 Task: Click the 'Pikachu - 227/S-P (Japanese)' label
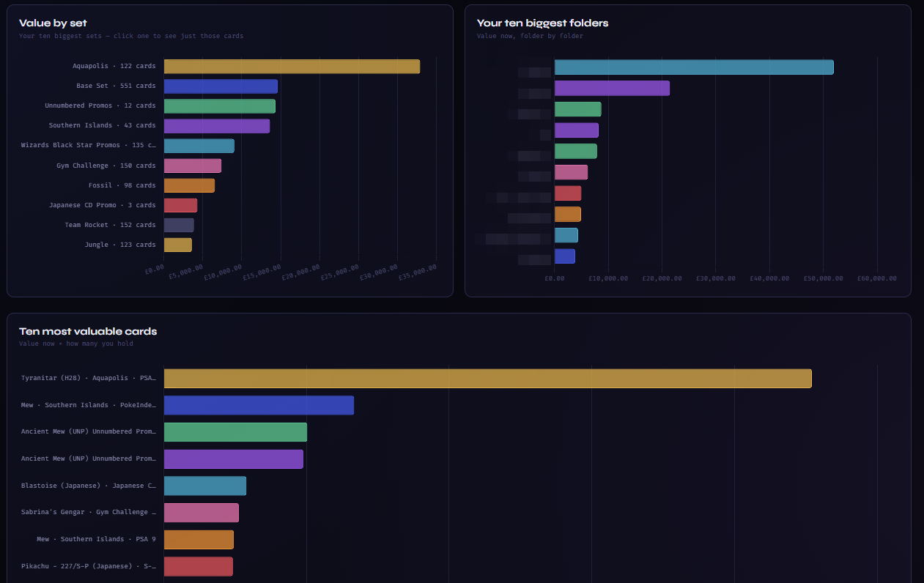click(x=89, y=566)
